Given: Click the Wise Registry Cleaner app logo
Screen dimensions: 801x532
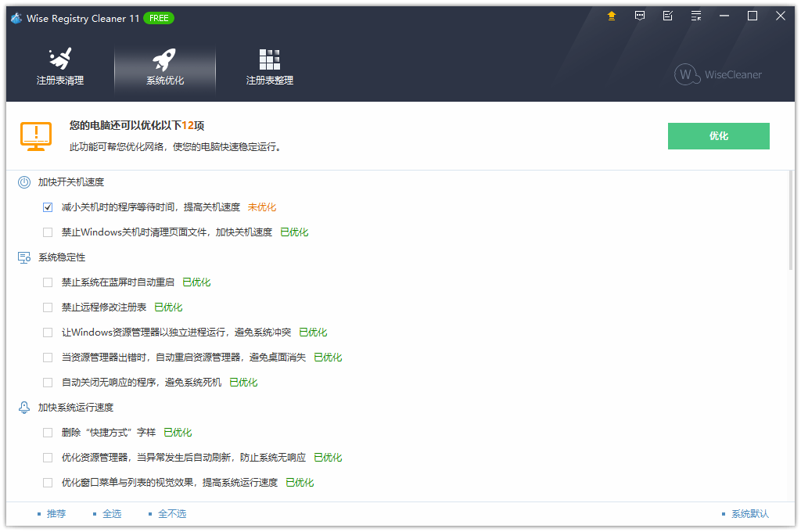Looking at the screenshot, I should tap(16, 19).
